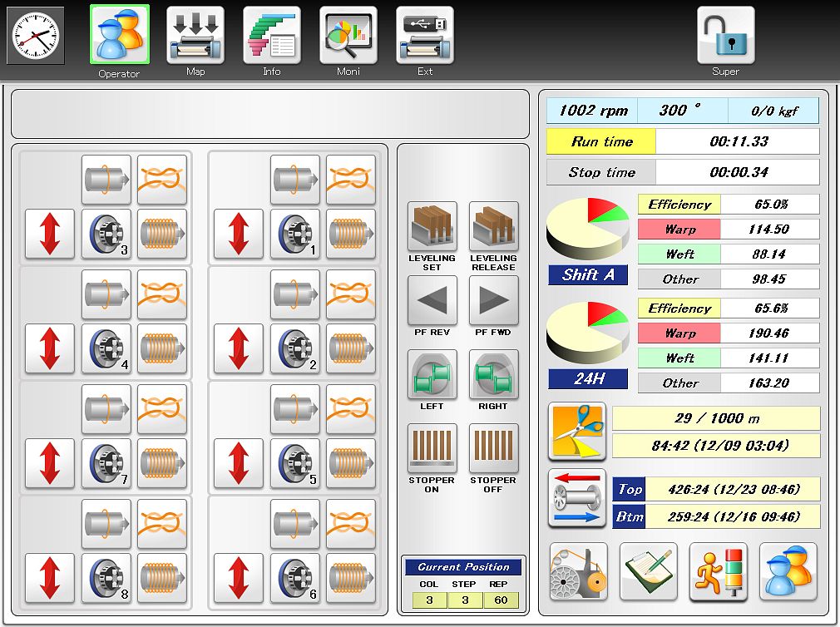
Task: Open the beam exchange arrows icon
Action: click(x=577, y=498)
